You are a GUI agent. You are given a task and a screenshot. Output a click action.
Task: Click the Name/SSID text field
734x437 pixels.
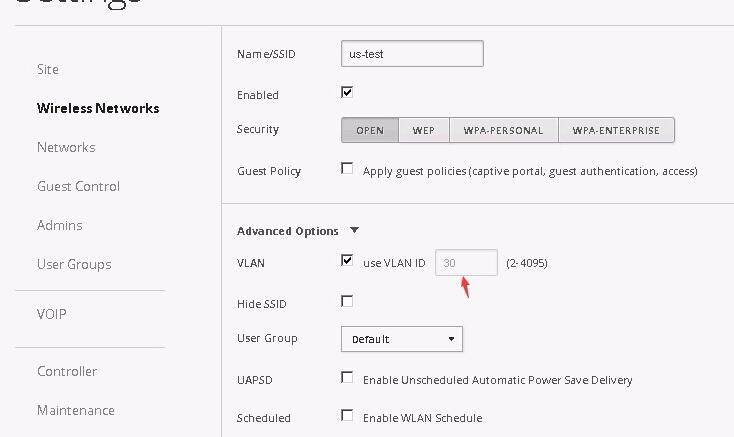pos(412,54)
